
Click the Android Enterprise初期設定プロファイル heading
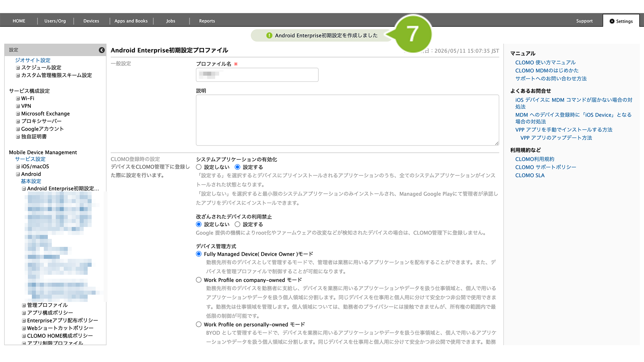tap(170, 50)
